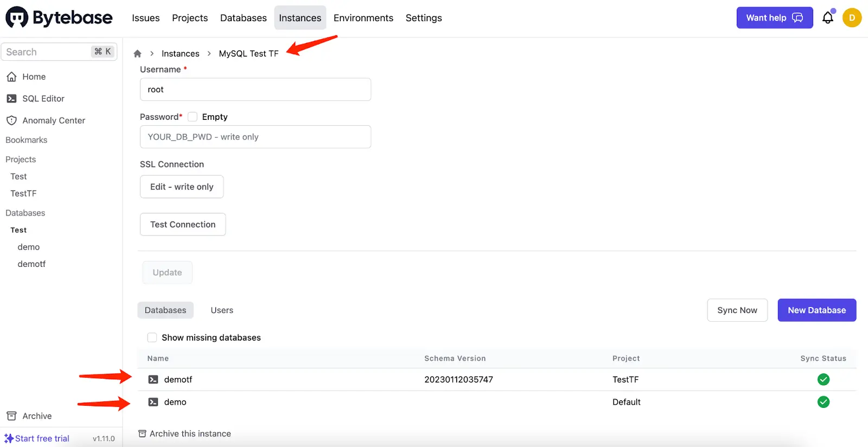The height and width of the screenshot is (447, 868).
Task: Open demo database in sidebar
Action: pyautogui.click(x=29, y=247)
